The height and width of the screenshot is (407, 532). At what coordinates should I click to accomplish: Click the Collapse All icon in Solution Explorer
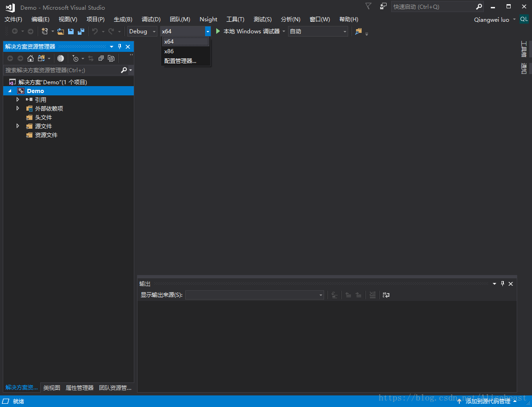pos(101,58)
